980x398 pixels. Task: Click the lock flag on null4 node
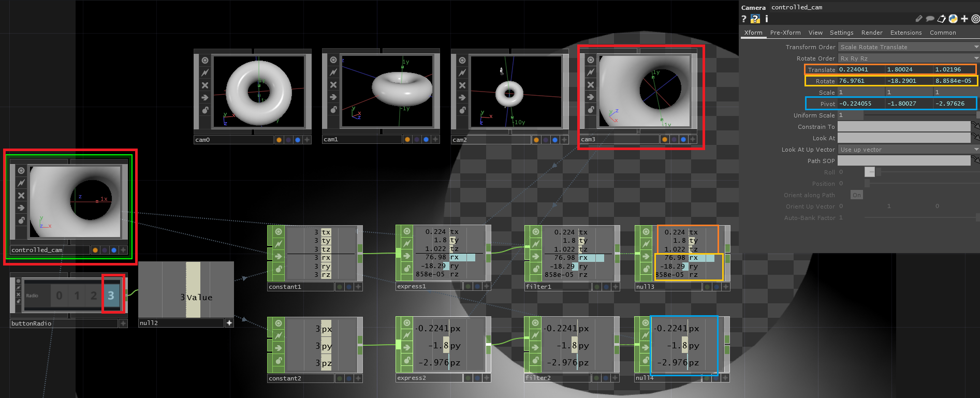(646, 360)
